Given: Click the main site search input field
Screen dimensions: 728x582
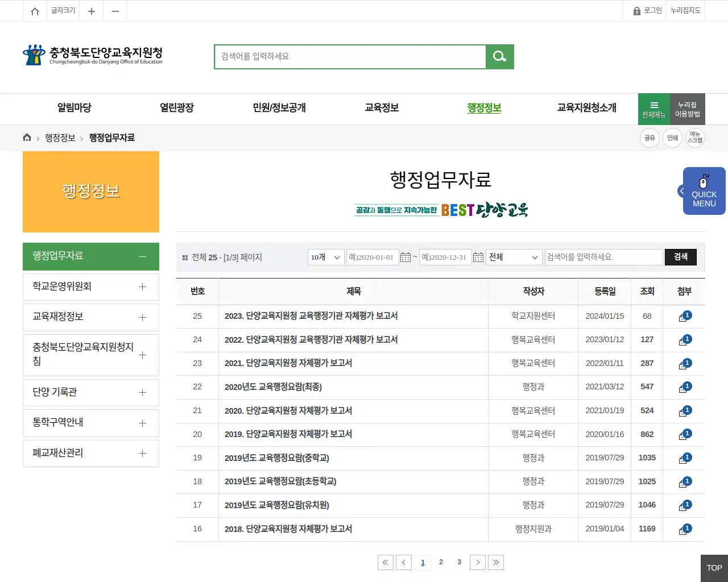Looking at the screenshot, I should coord(350,56).
